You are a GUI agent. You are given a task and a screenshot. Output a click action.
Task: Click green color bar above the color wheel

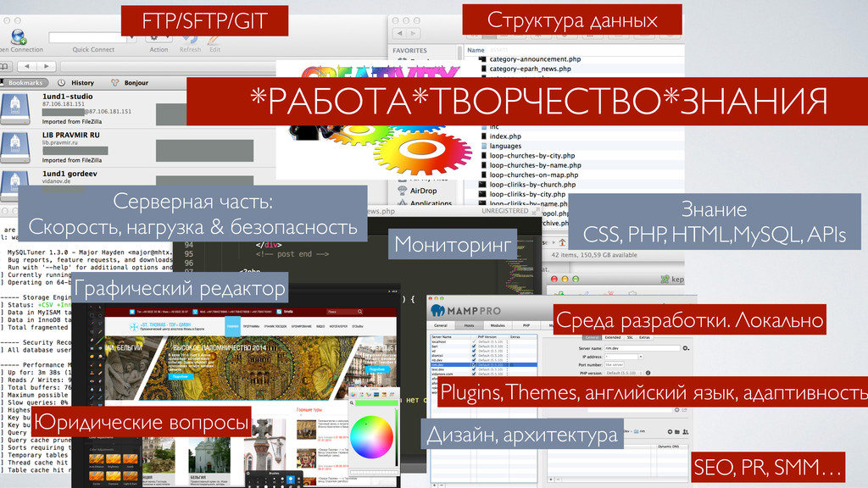click(376, 403)
